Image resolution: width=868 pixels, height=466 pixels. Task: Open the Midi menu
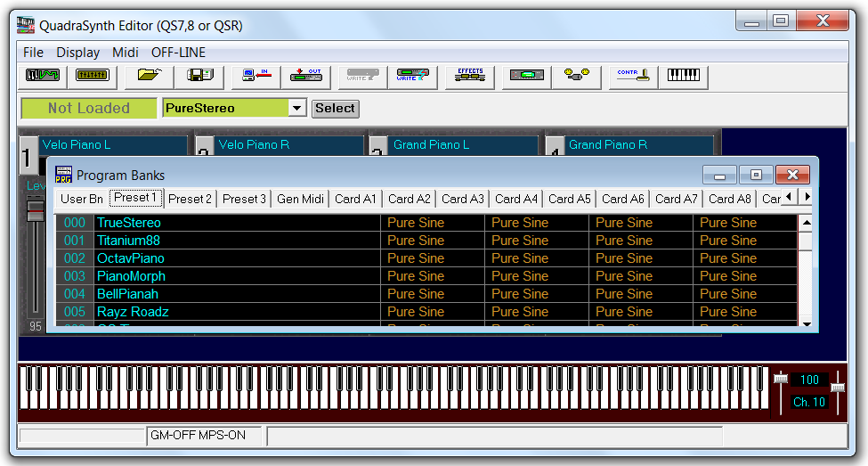(125, 53)
